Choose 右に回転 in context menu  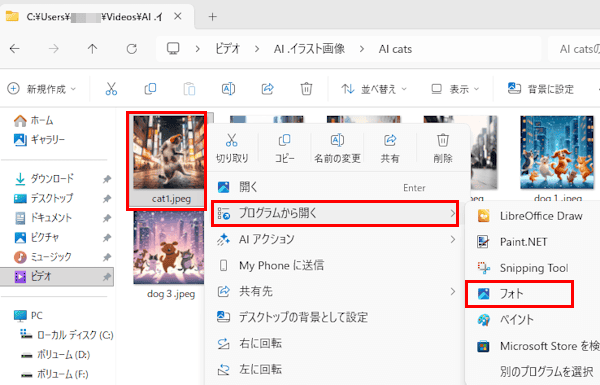pos(336,343)
